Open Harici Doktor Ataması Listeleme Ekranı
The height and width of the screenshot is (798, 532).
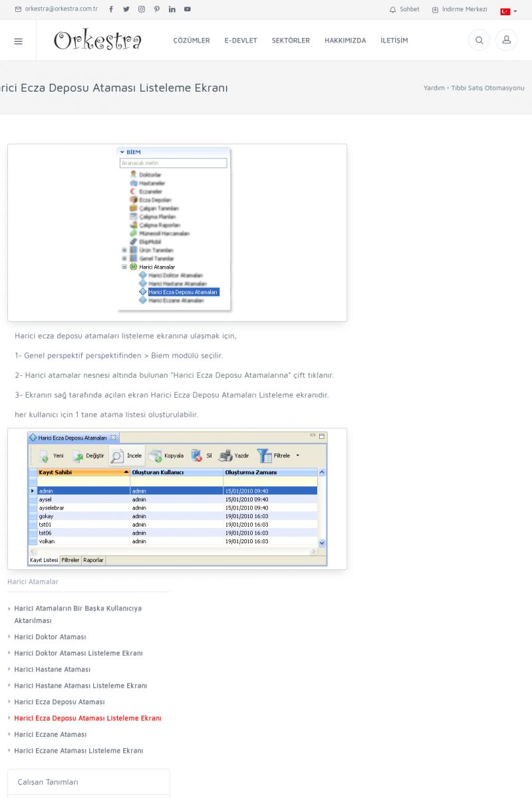(x=78, y=653)
